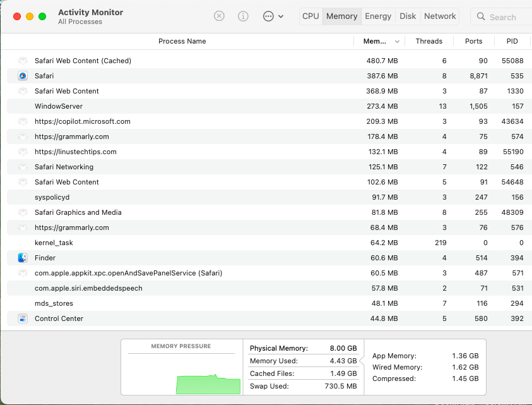Screen dimensions: 532x405
Task: Show the Network tab
Action: (440, 16)
